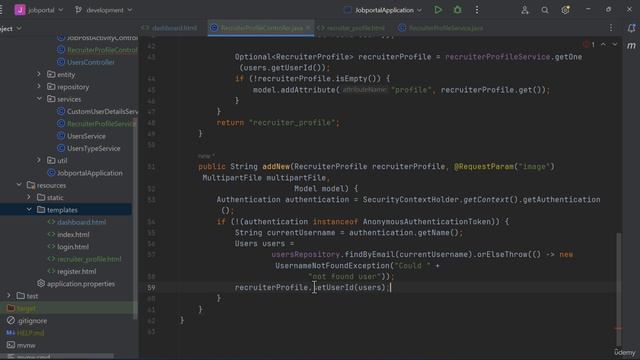Open the .gitignore file

(27, 320)
